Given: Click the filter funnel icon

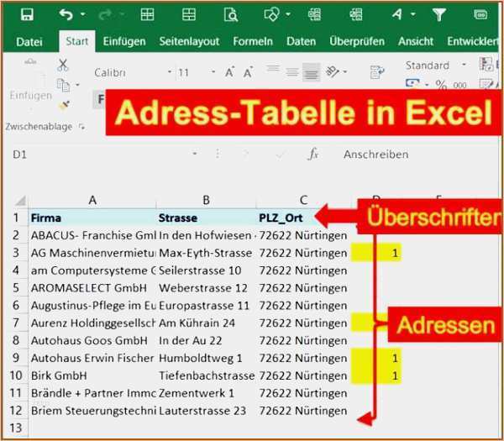Looking at the screenshot, I should (x=438, y=15).
